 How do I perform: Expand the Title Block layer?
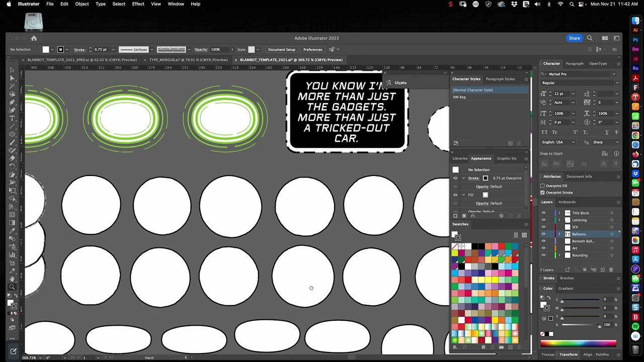(559, 213)
